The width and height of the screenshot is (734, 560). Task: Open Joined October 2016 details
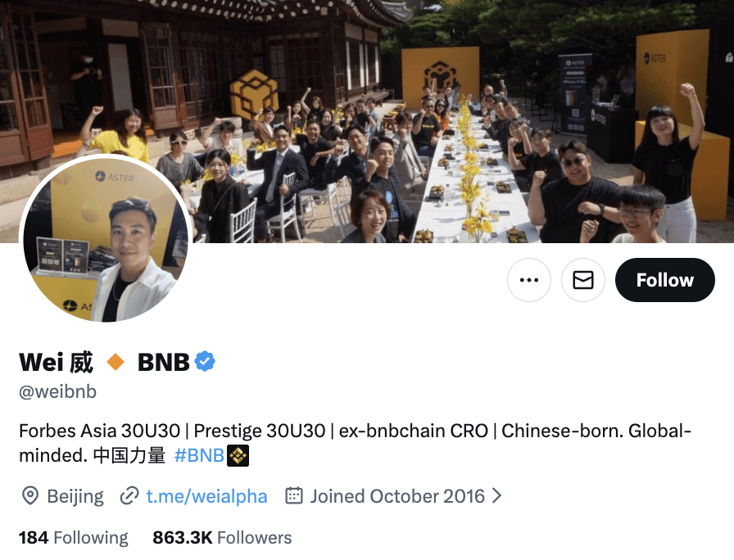pyautogui.click(x=397, y=496)
